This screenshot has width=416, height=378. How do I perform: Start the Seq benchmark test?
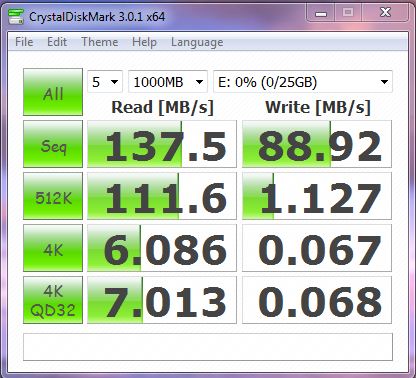tap(53, 144)
